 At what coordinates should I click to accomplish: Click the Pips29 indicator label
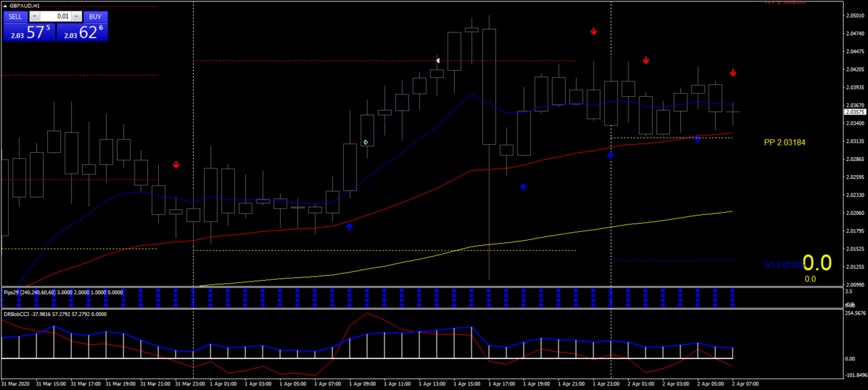click(x=63, y=292)
